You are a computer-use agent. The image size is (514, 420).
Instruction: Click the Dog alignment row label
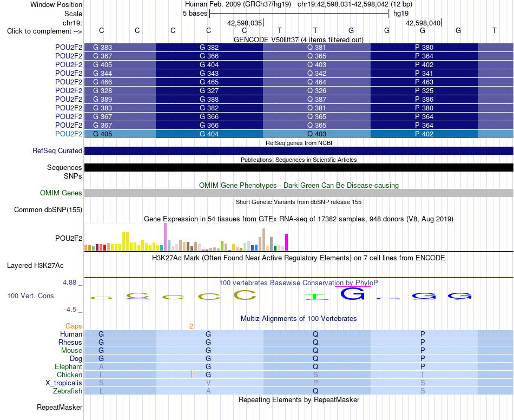[76, 358]
